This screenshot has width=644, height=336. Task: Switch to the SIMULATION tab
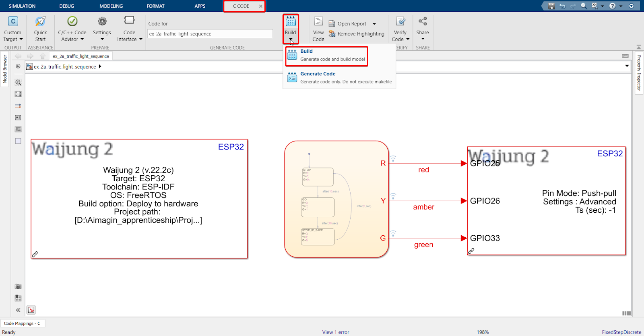pyautogui.click(x=22, y=6)
